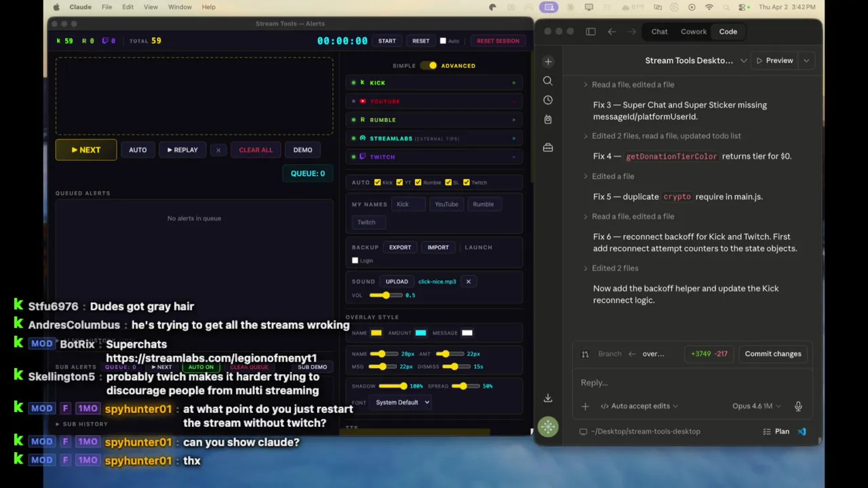Image resolution: width=868 pixels, height=488 pixels.
Task: Uncheck Auto Twitch checkbox
Action: [466, 182]
